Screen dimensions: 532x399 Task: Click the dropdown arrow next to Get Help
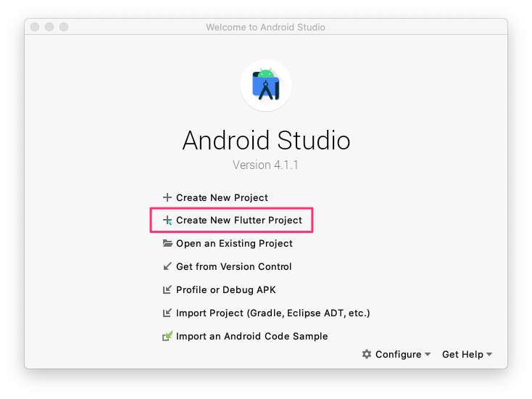pos(489,355)
